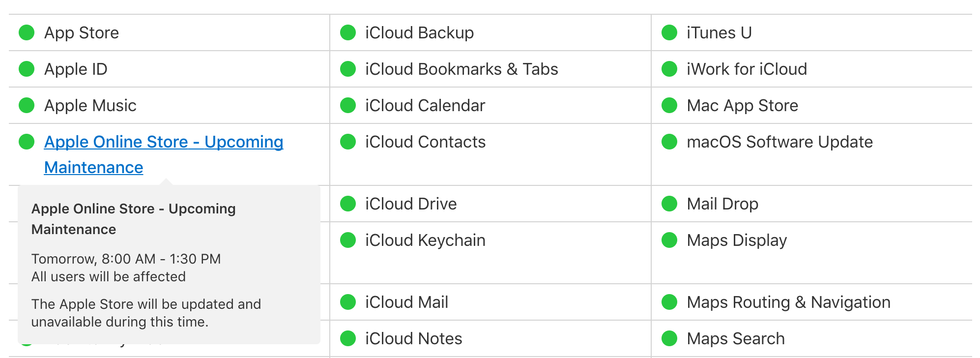
Task: Click the iCloud Mail service label
Action: [x=406, y=302]
